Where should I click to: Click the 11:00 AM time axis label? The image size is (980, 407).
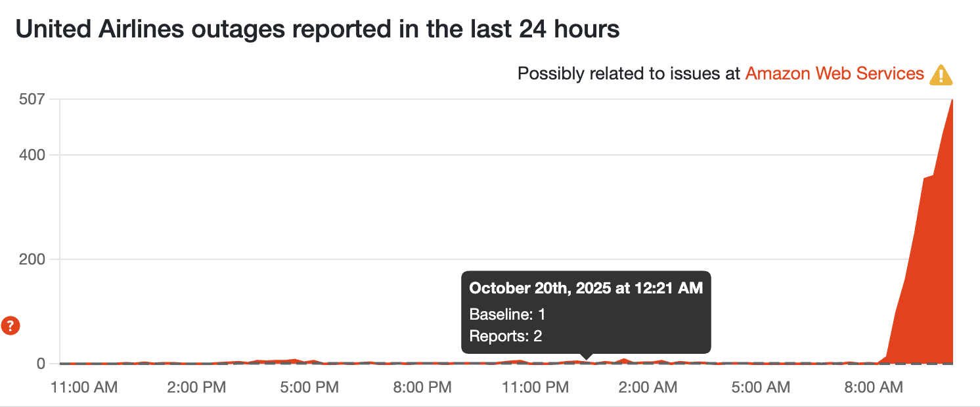tap(84, 387)
